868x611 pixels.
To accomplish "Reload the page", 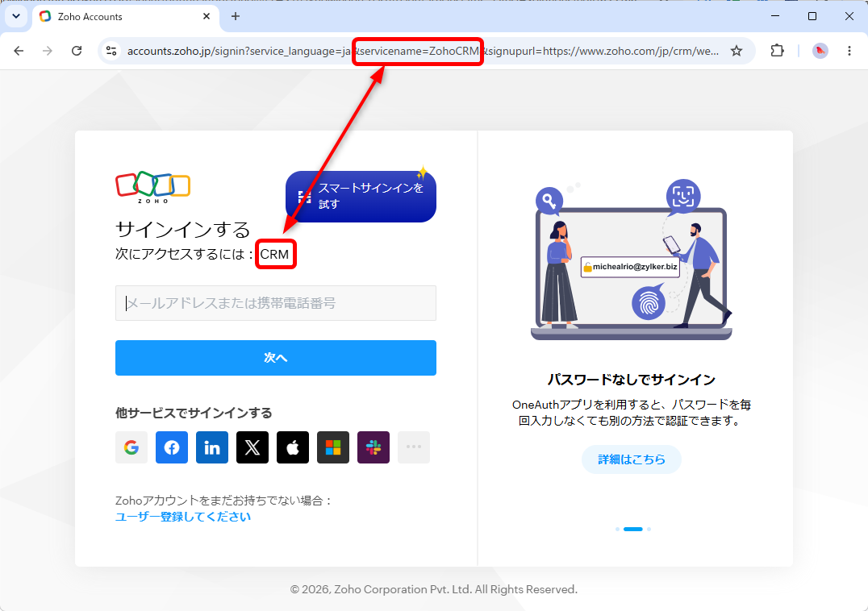I will [77, 51].
